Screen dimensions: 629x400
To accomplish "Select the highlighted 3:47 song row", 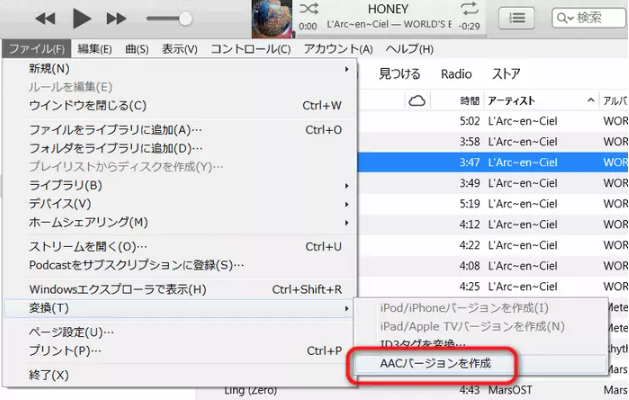I will click(x=493, y=162).
